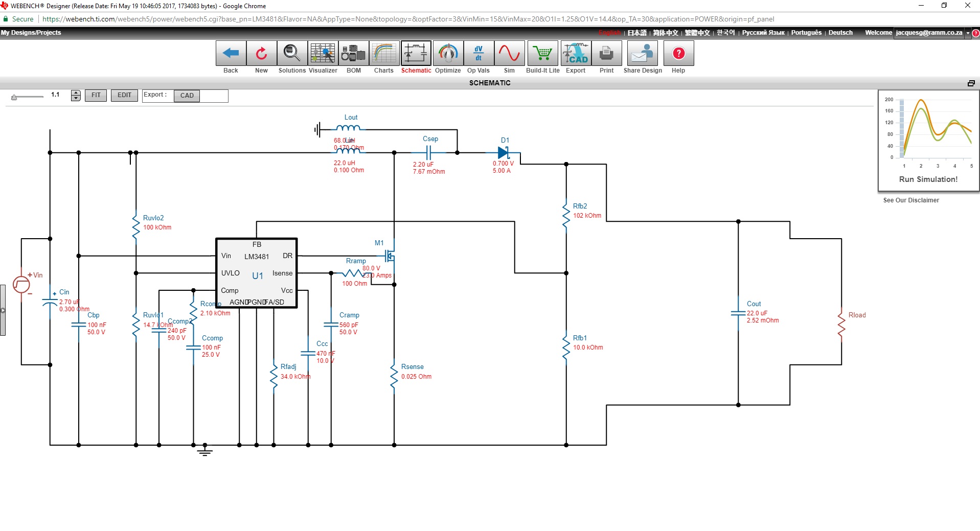Restore the Schematic panel window icon
The width and height of the screenshot is (980, 531).
tap(971, 83)
